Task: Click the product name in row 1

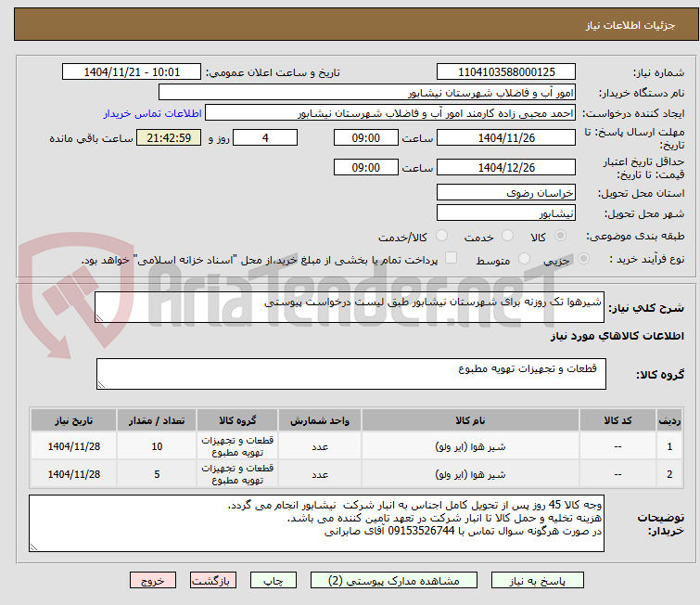Action: coord(470,446)
